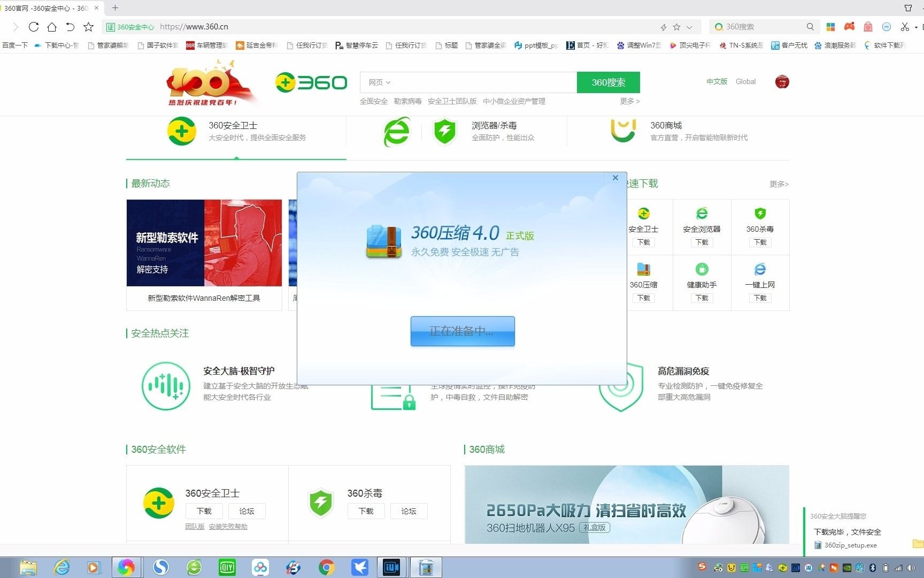The width and height of the screenshot is (924, 578).
Task: Expand the 更多 link beside 中小微企业资产管理
Action: pos(629,101)
